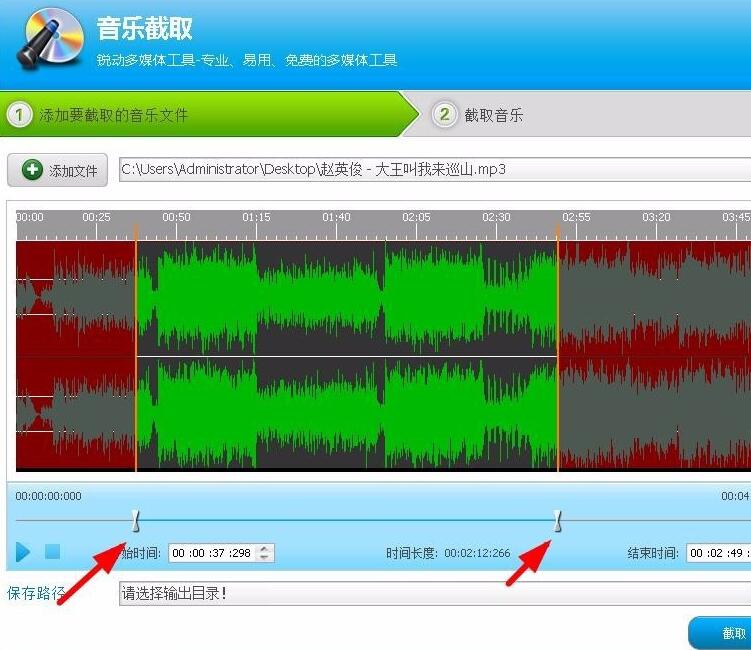Click the right orange selection marker on waveform
Screen dimensions: 751x650
(x=558, y=350)
